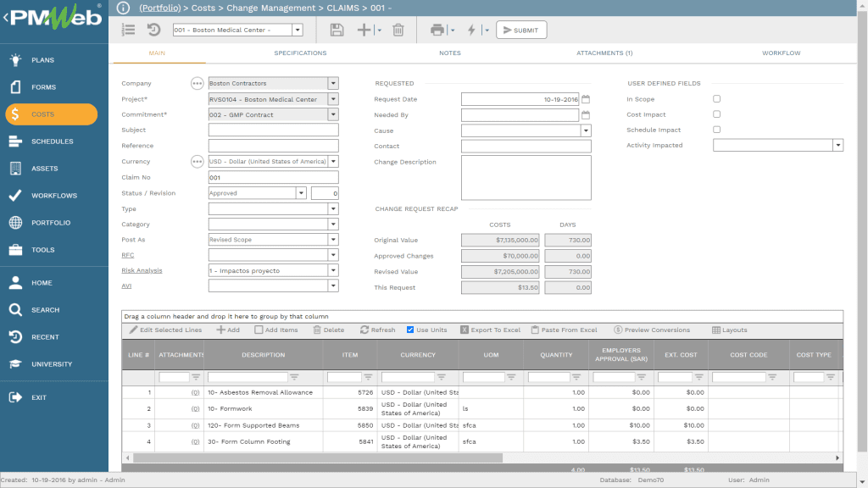Viewport: 868px width, 488px height.
Task: Expand Commitment dropdown
Action: [x=332, y=114]
